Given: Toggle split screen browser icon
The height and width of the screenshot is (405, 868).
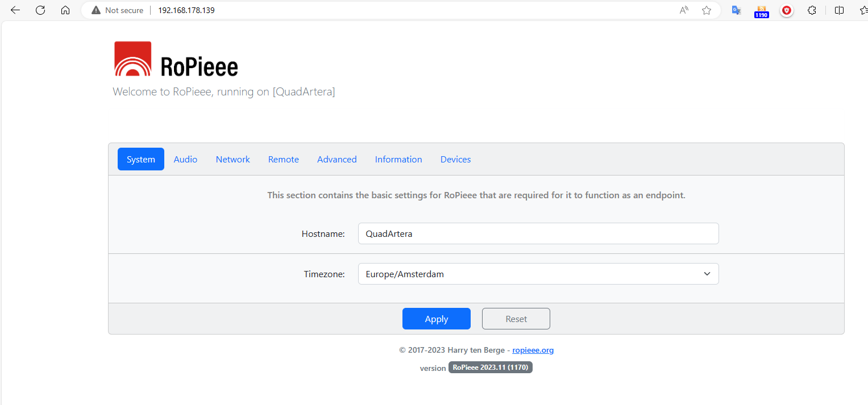Looking at the screenshot, I should 839,10.
